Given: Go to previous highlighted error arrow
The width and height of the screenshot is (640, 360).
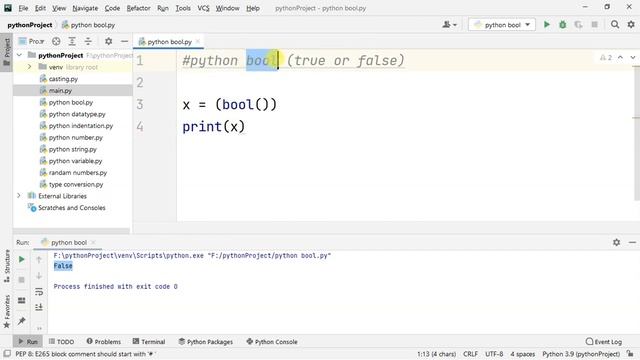Looking at the screenshot, I should [620, 58].
